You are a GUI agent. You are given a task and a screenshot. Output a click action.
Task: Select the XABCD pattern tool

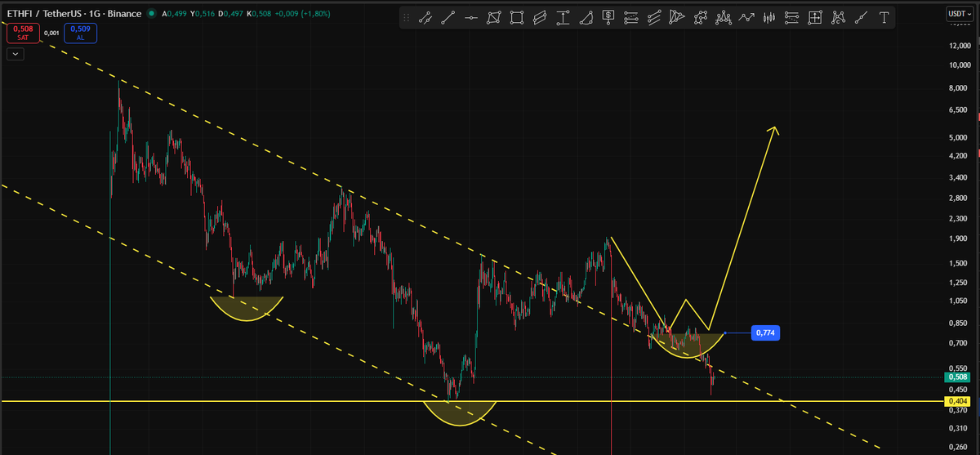pos(837,17)
